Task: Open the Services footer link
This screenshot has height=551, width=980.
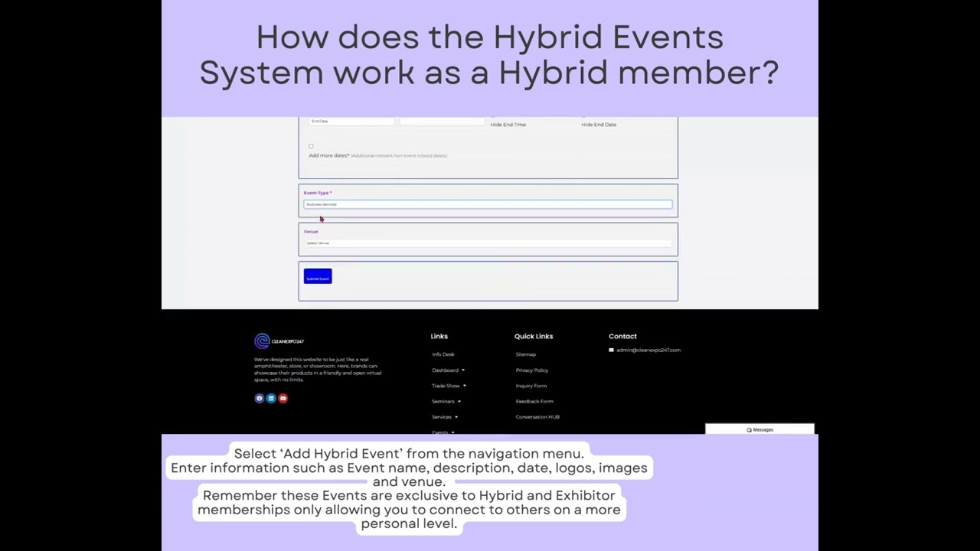Action: pos(442,417)
